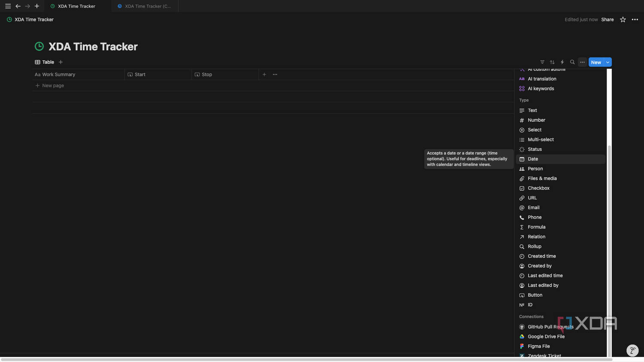644x362 pixels.
Task: Select Figma File connection
Action: point(560,346)
